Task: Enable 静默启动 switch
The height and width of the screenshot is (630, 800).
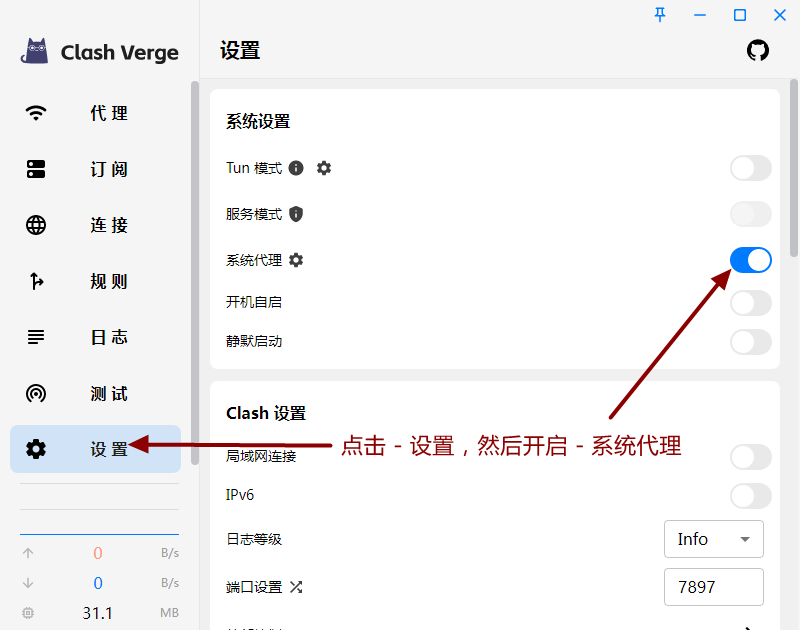Action: click(751, 342)
